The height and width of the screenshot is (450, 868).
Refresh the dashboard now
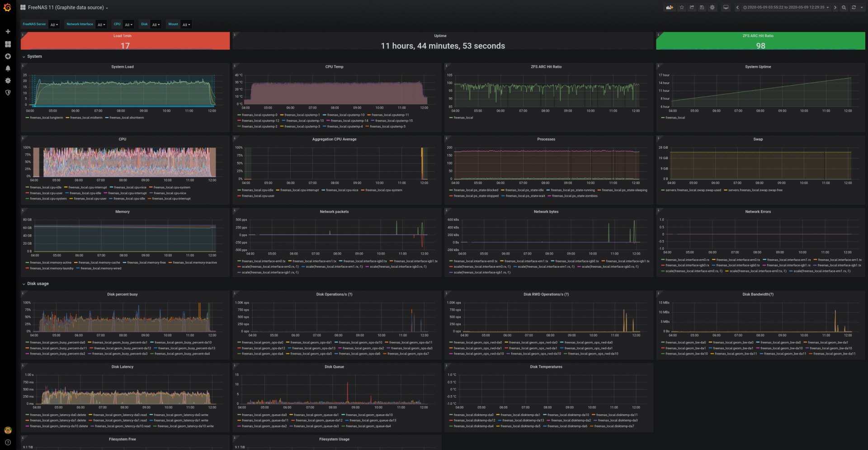[854, 7]
